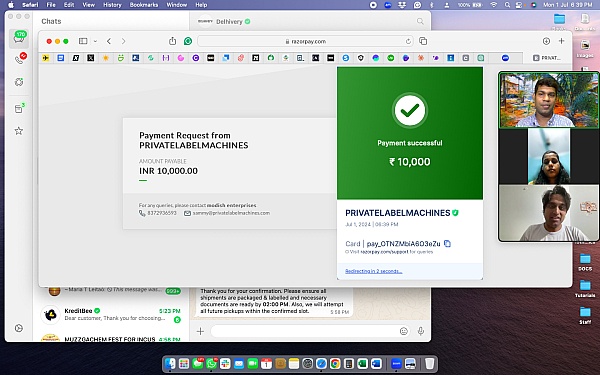Open the Staff folder on desktop
This screenshot has width=600, height=375.
point(585,315)
